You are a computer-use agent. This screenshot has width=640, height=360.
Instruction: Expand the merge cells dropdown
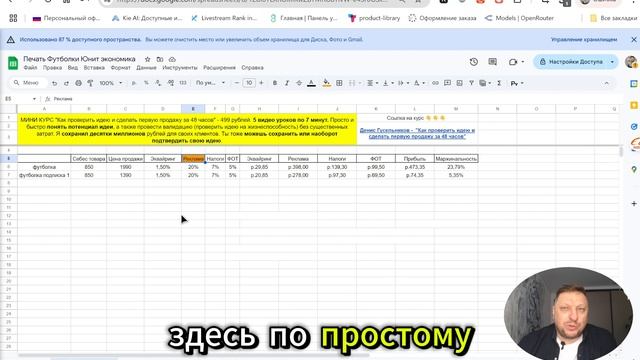[x=360, y=83]
